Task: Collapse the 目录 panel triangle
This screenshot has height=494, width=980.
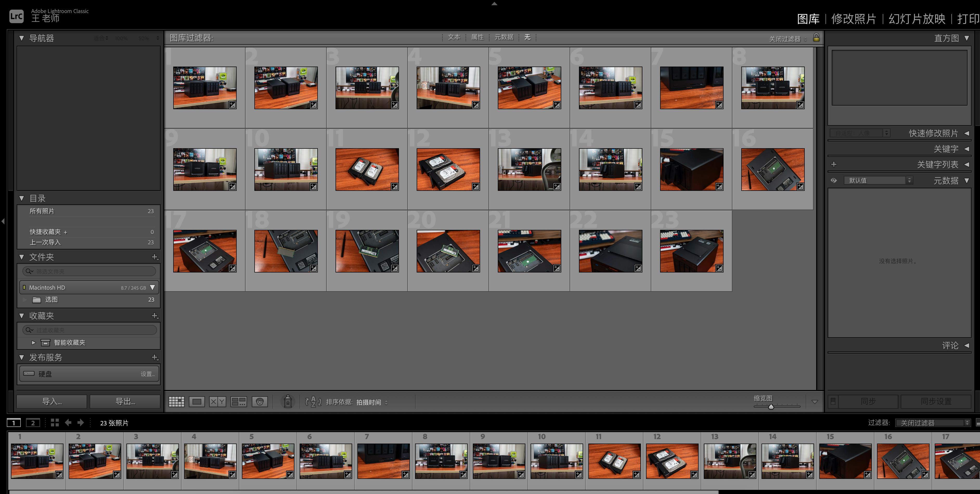Action: (x=22, y=198)
